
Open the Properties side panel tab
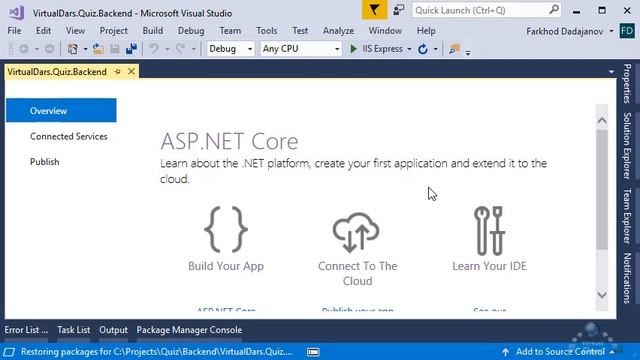(627, 83)
